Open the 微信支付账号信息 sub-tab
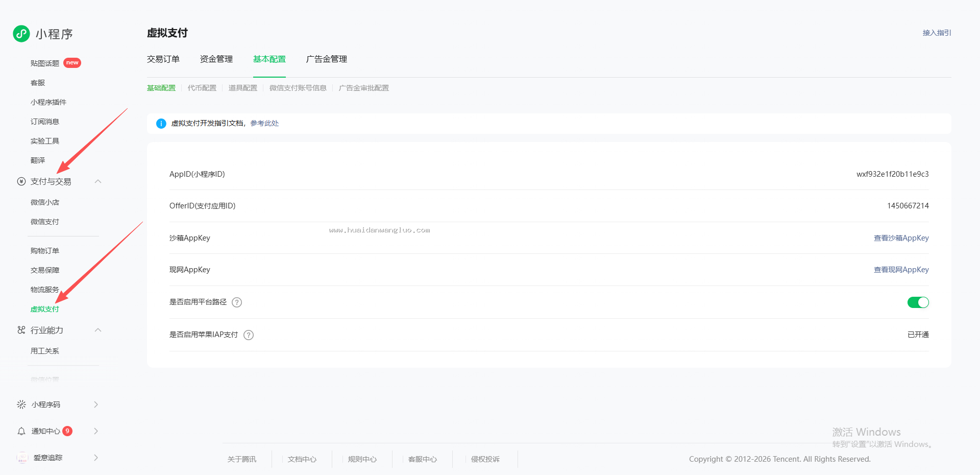Image resolution: width=980 pixels, height=475 pixels. tap(298, 88)
